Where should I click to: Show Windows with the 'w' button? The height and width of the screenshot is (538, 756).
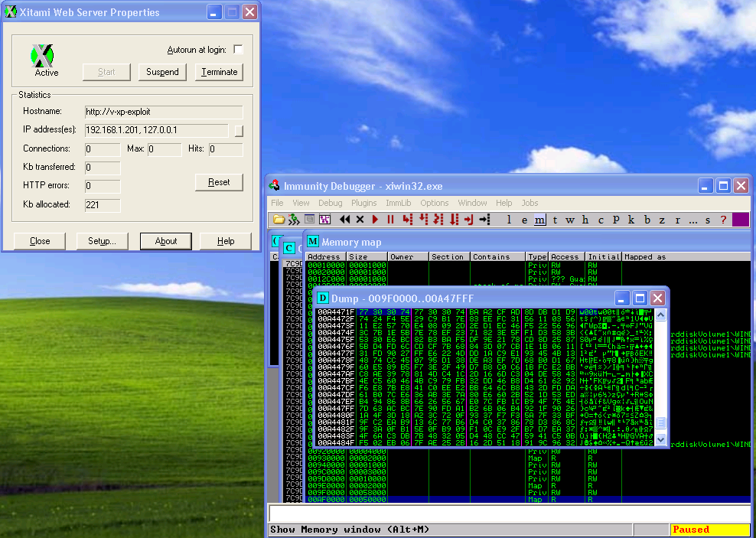click(570, 220)
